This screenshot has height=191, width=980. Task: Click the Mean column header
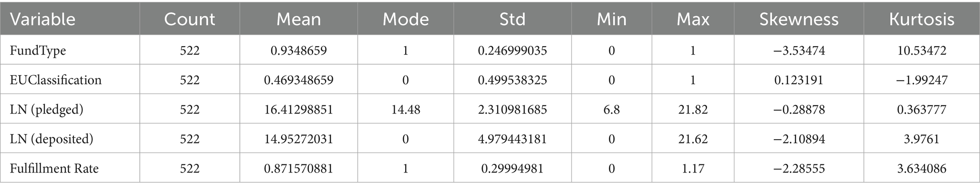(x=299, y=19)
